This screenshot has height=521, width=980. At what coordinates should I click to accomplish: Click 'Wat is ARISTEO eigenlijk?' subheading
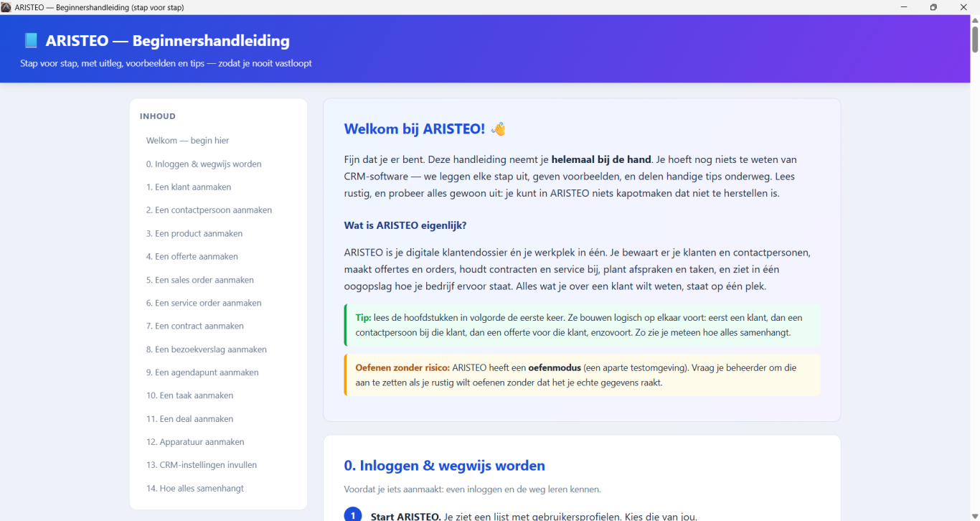(405, 225)
